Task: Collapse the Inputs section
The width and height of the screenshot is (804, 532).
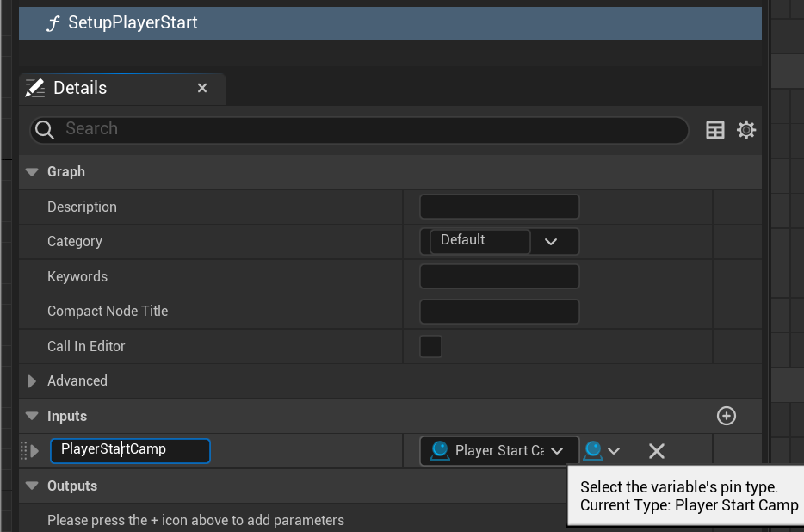Action: click(x=32, y=416)
